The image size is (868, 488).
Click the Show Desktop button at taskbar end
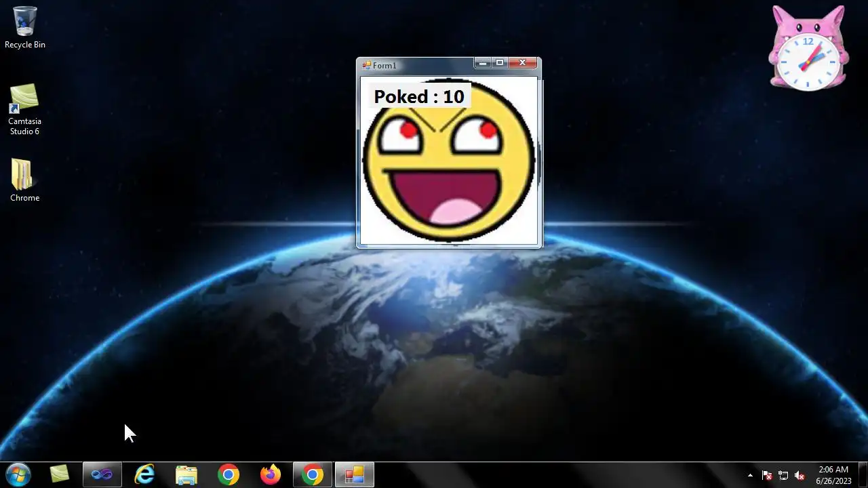(863, 474)
